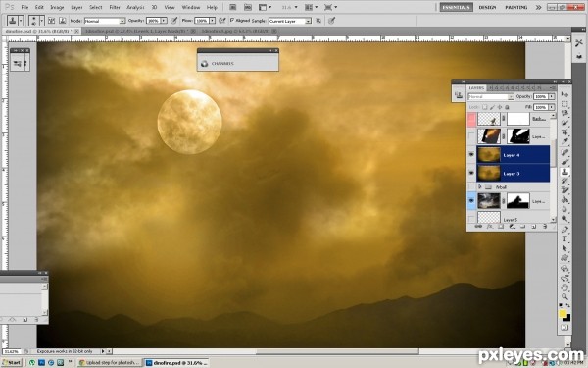Image resolution: width=588 pixels, height=368 pixels.
Task: Select the DESIGN workspace button
Action: pos(487,7)
